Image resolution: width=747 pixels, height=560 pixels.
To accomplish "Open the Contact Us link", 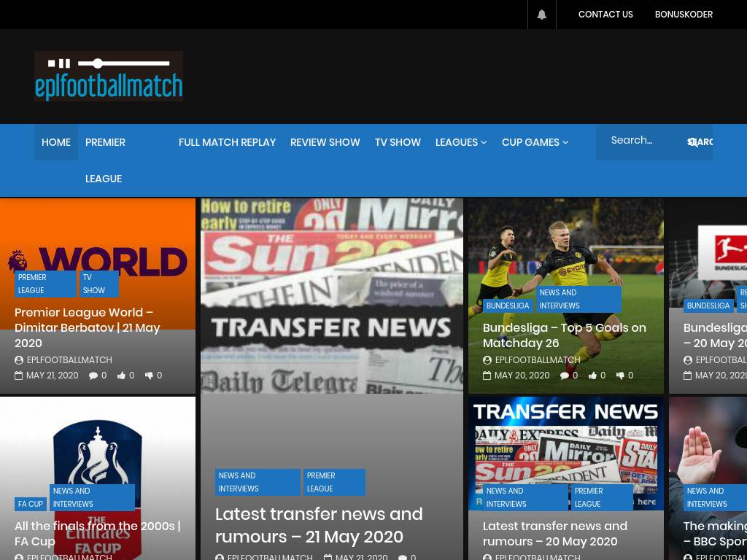I will 605,15.
